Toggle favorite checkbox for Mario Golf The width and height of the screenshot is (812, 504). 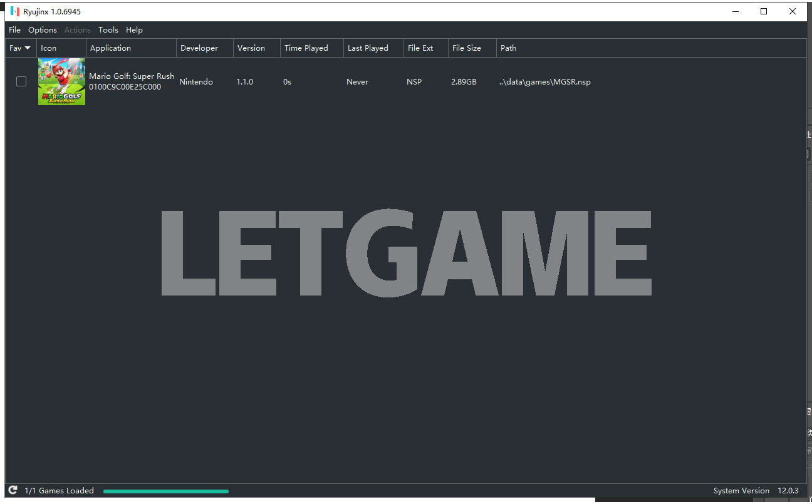21,81
